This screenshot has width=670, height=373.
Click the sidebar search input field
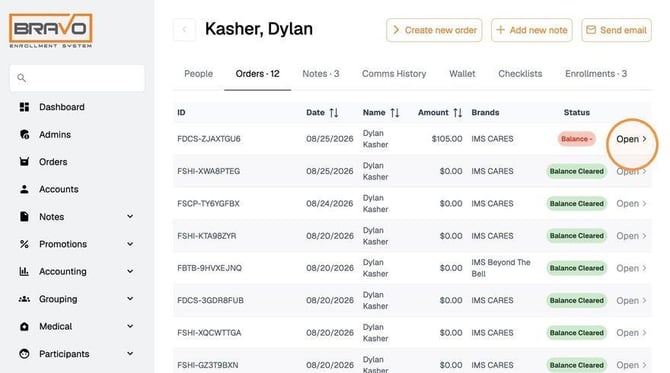pos(77,78)
